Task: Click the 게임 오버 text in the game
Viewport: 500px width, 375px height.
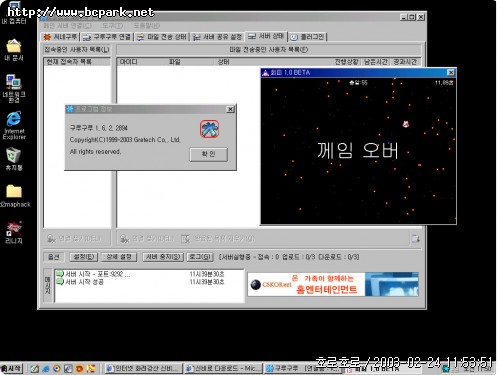Action: click(357, 150)
